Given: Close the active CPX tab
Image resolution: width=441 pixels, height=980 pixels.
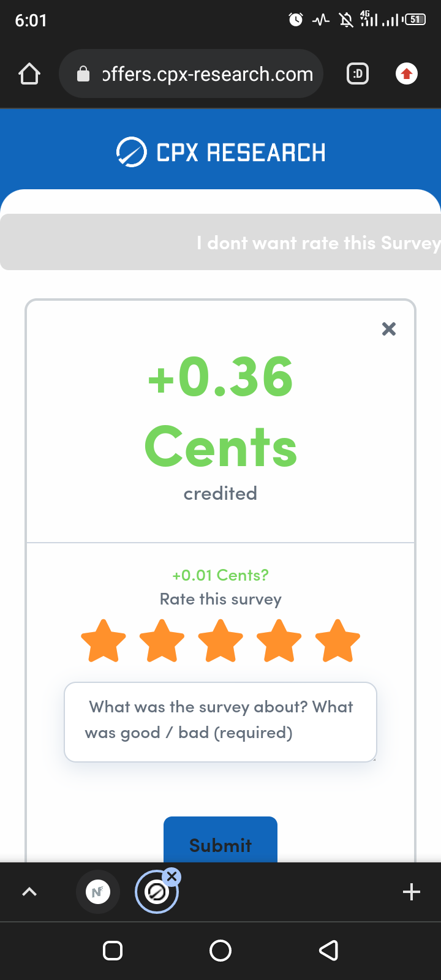Looking at the screenshot, I should coord(172,876).
